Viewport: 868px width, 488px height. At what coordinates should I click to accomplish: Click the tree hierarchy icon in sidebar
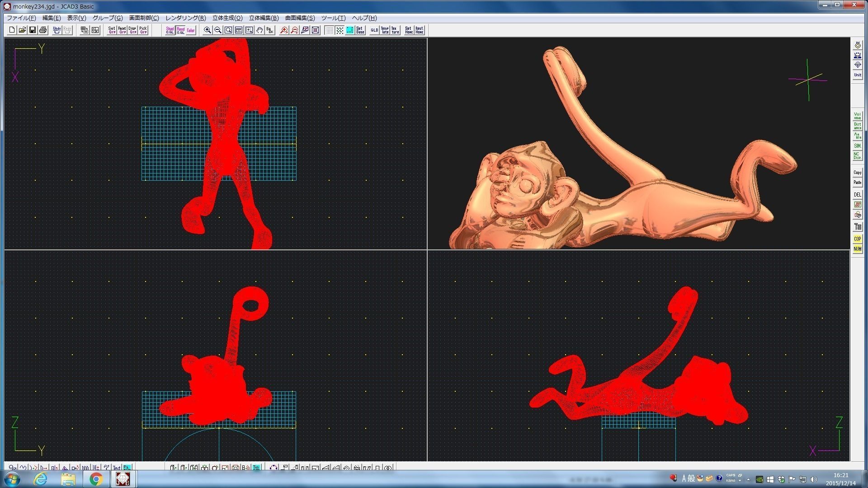pos(857,227)
